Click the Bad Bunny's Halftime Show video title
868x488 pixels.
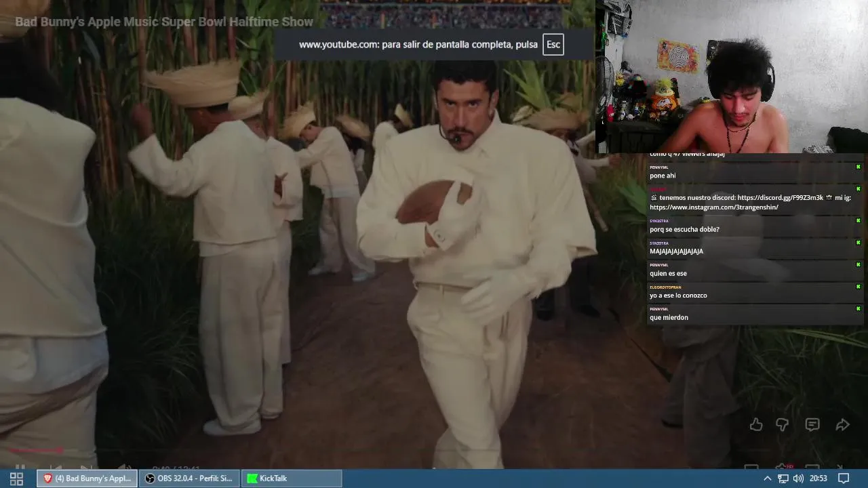coord(164,22)
